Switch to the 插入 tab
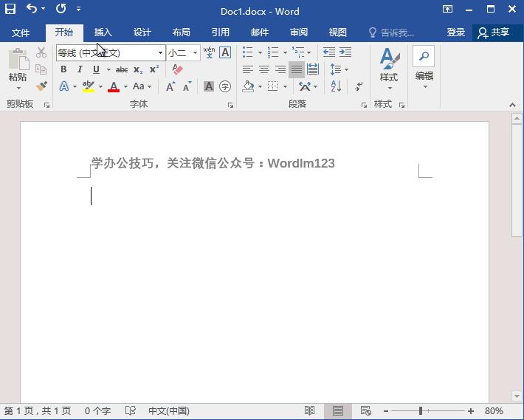Image resolution: width=524 pixels, height=420 pixels. [103, 32]
